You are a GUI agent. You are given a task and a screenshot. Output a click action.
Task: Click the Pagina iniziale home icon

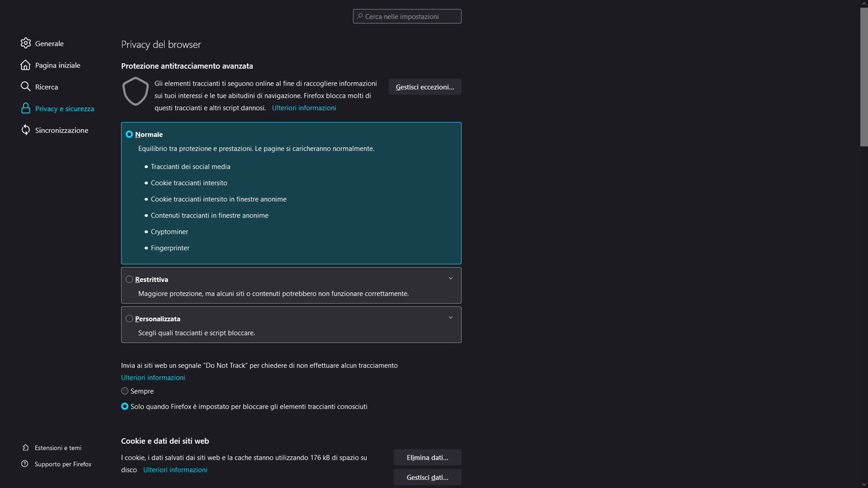[x=26, y=65]
